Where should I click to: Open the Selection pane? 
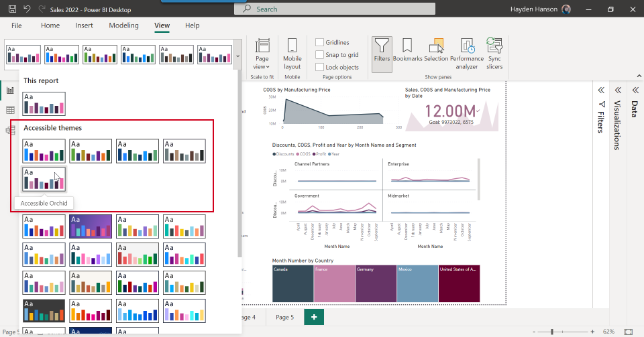coord(436,50)
